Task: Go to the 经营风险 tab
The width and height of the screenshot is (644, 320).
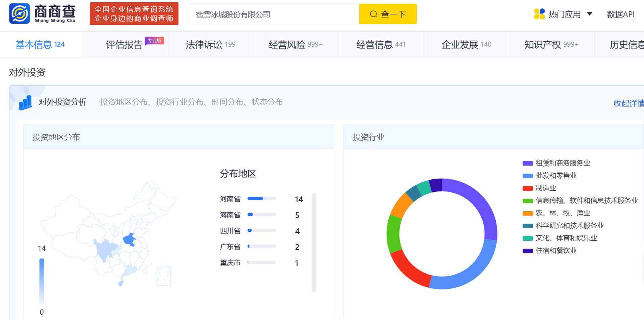Action: [296, 44]
